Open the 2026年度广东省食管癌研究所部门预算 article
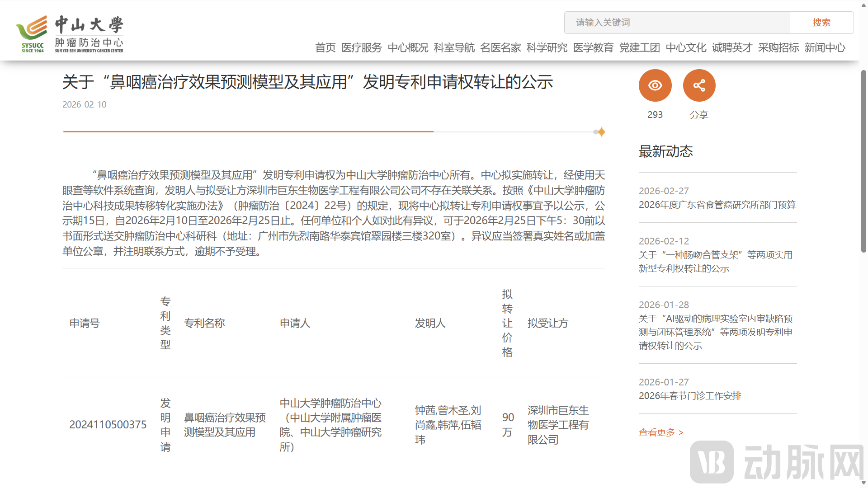 717,205
